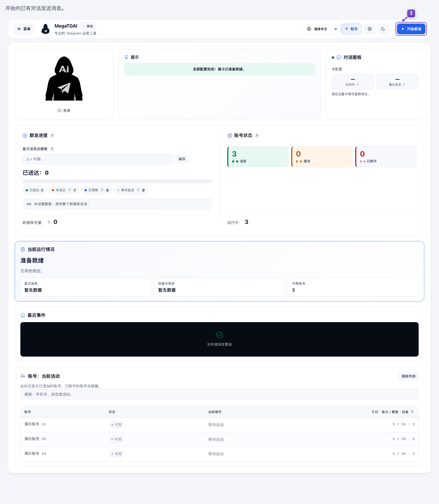Click the help icon in the 已筛除 chip
The width and height of the screenshot is (439, 504).
102,190
